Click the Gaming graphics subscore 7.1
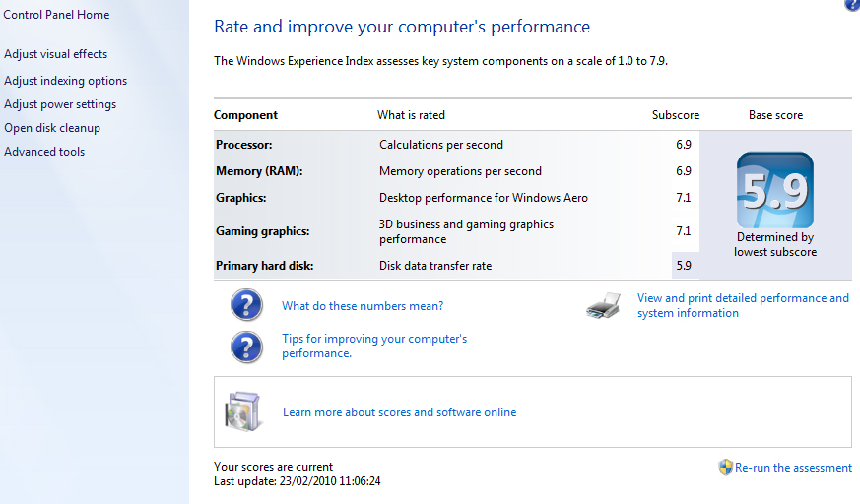This screenshot has width=860, height=504. tap(683, 231)
